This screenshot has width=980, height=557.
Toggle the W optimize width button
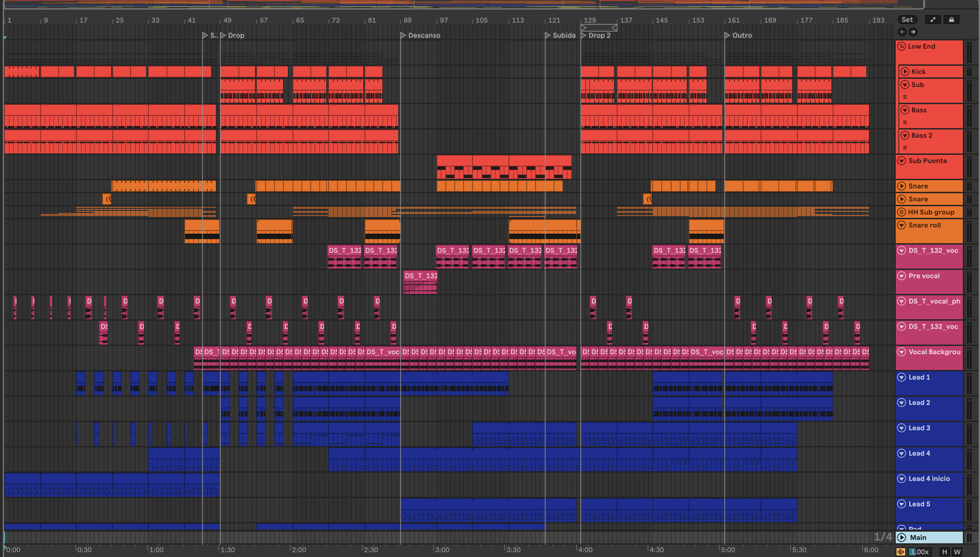pyautogui.click(x=957, y=552)
